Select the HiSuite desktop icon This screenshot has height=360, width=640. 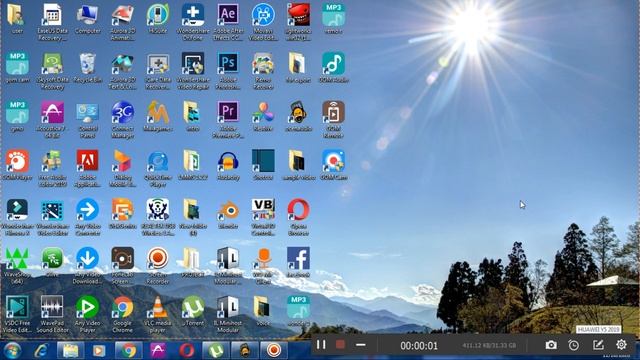pos(158,19)
